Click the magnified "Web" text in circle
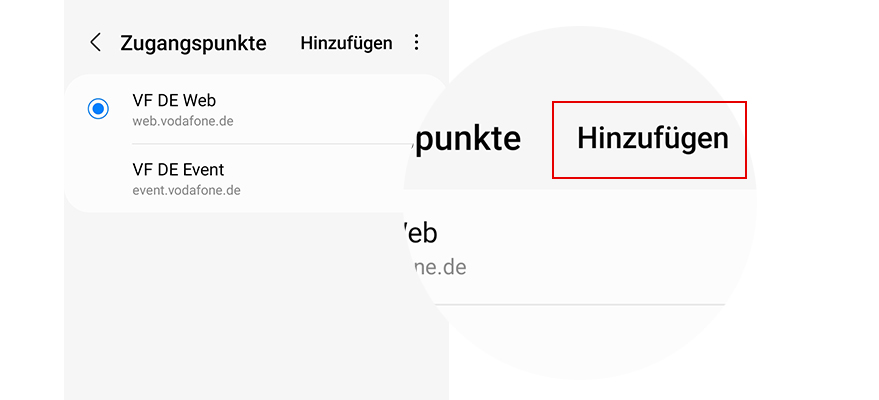879x400 pixels. tap(420, 233)
